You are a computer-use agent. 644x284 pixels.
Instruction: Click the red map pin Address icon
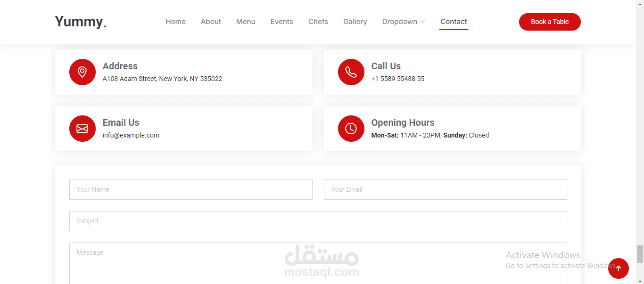(x=83, y=72)
